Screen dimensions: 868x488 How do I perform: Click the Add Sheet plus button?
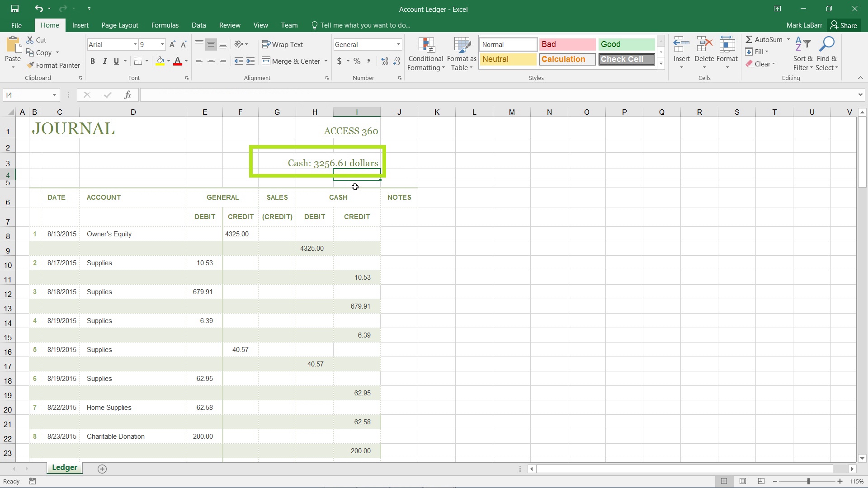coord(102,468)
